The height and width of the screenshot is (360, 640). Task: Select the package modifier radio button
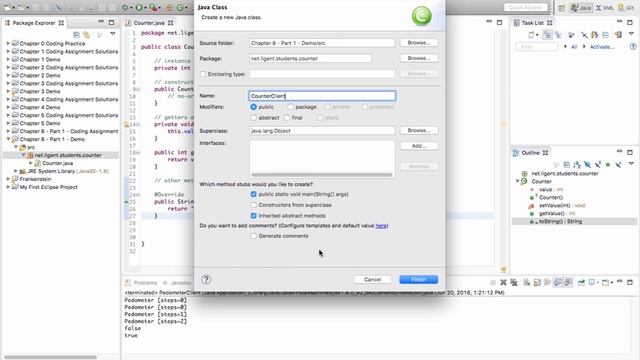click(290, 107)
